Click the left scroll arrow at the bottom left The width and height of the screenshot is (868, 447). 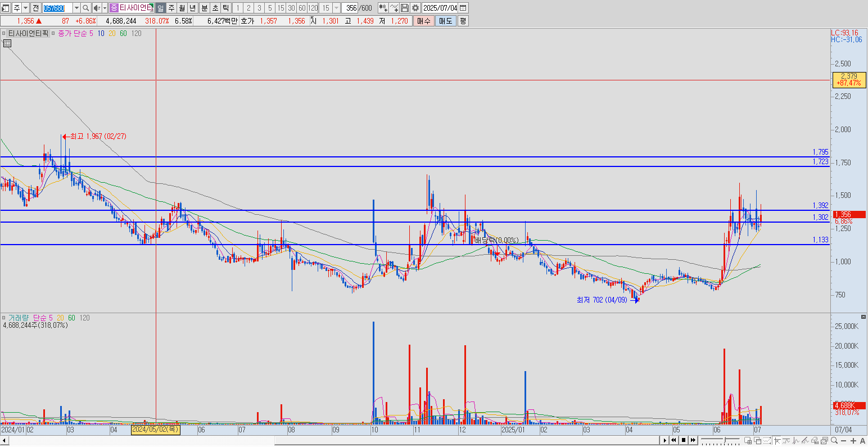(x=4, y=440)
